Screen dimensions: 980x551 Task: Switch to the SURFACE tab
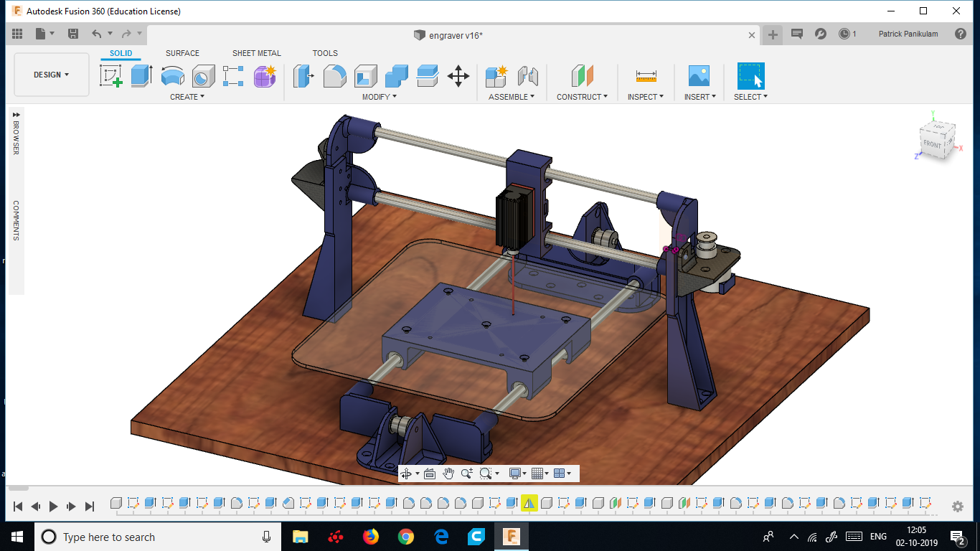182,52
